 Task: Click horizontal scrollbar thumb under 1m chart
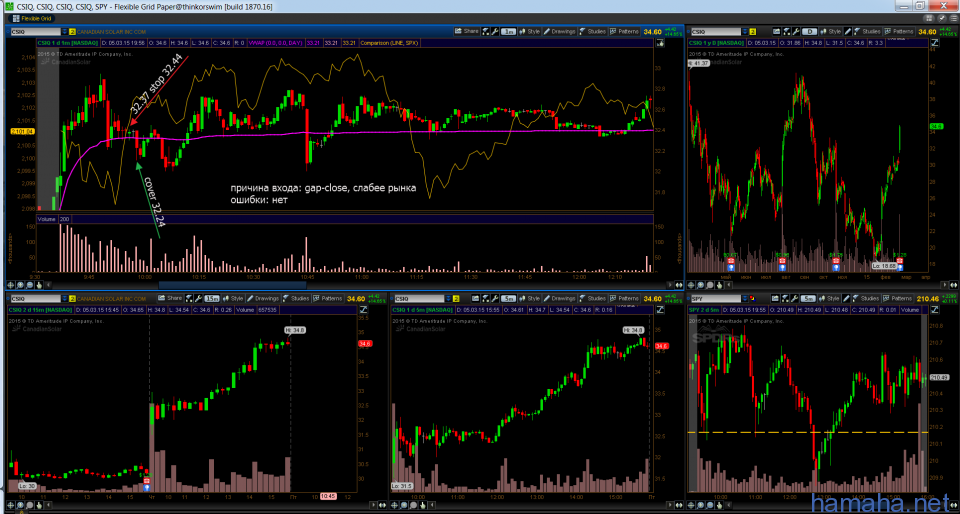[x=232, y=285]
